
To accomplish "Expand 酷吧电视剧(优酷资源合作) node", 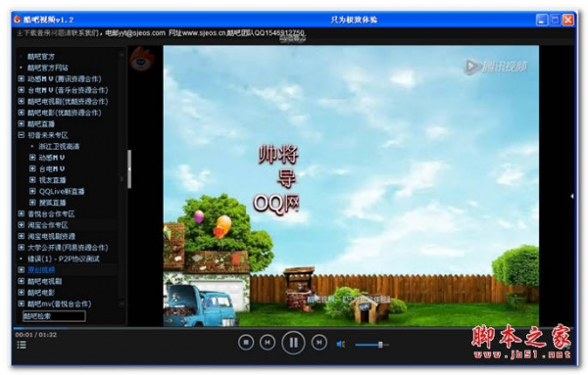I will click(x=21, y=101).
